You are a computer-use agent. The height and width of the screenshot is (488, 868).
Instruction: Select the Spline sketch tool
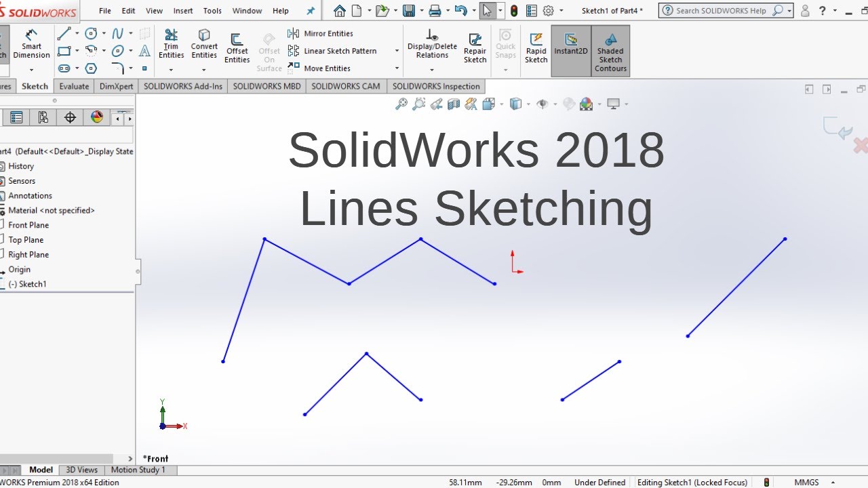118,33
